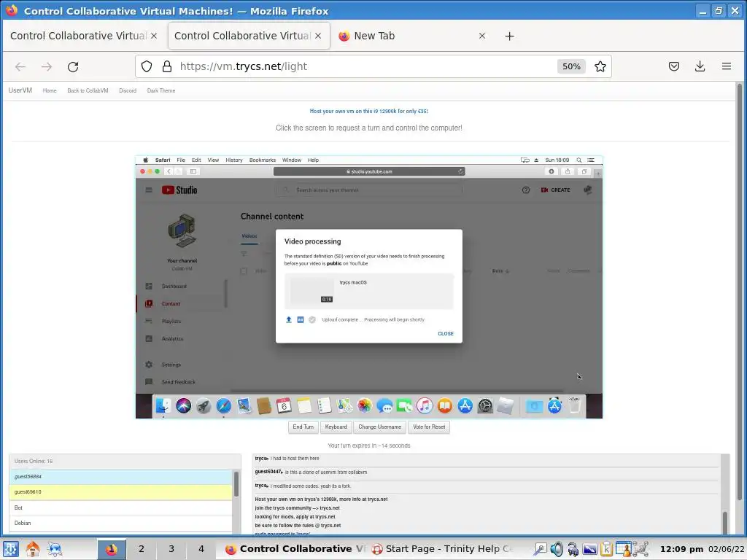
Task: Switch to the New Tab tab
Action: point(413,36)
